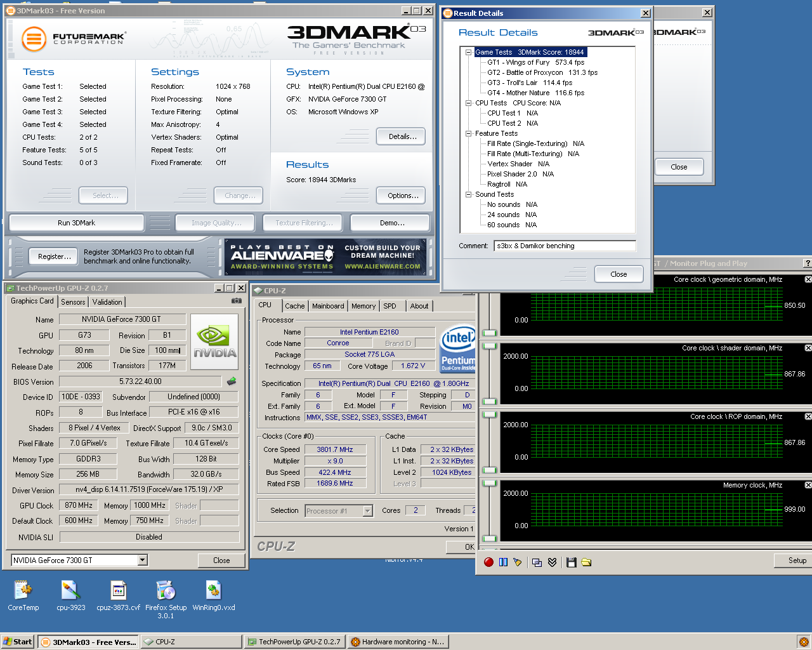Image resolution: width=812 pixels, height=650 pixels.
Task: Click the Texture Filtering... button
Action: click(x=304, y=223)
